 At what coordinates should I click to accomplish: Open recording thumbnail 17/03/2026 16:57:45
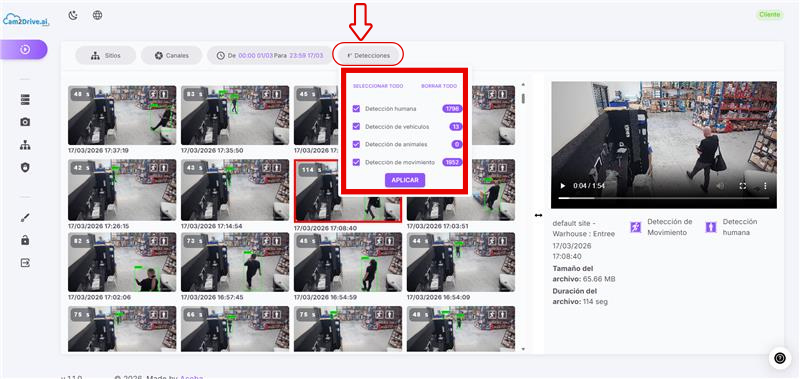(x=235, y=262)
